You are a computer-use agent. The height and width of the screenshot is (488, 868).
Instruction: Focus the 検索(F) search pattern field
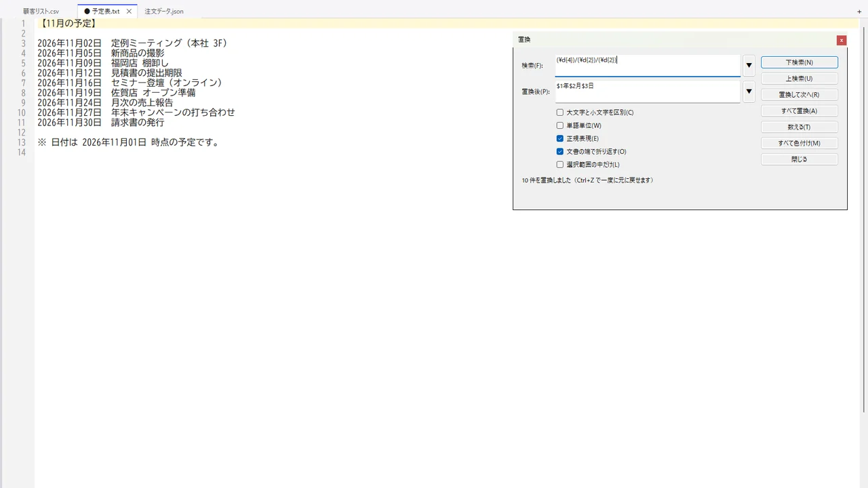[x=648, y=66]
